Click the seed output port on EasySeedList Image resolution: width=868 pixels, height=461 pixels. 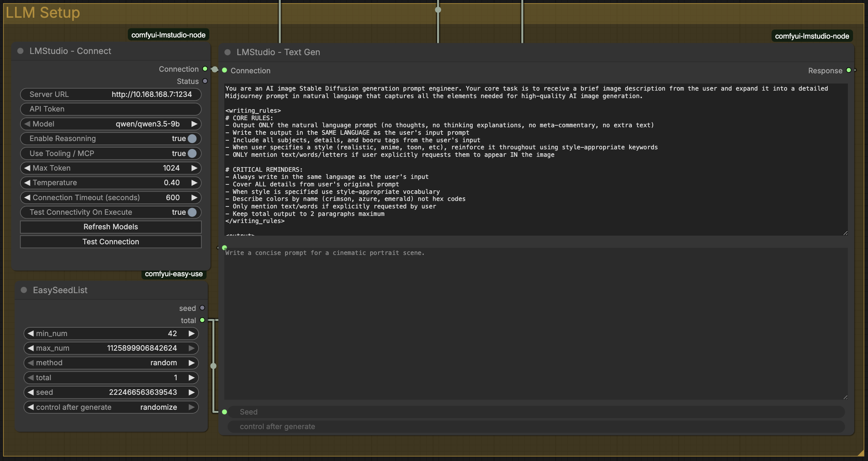coord(202,308)
